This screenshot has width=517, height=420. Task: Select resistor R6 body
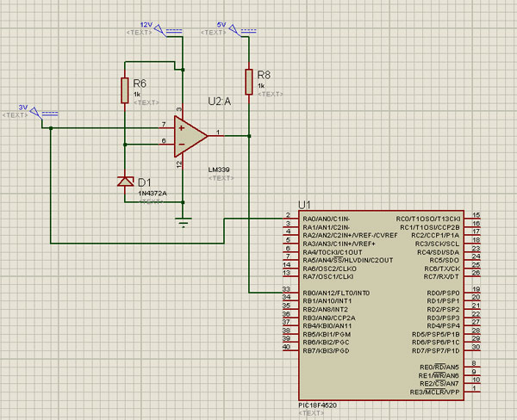[125, 90]
